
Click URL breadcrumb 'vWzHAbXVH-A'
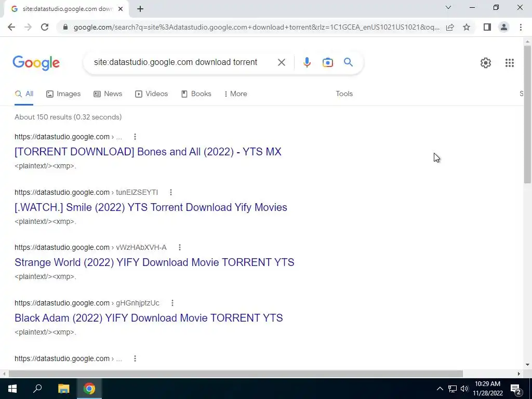click(141, 247)
